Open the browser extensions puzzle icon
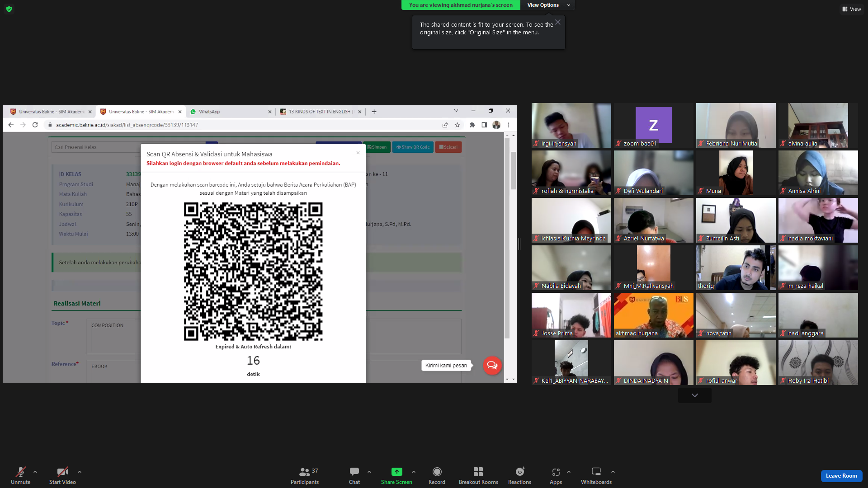This screenshot has width=868, height=488. coord(472,125)
